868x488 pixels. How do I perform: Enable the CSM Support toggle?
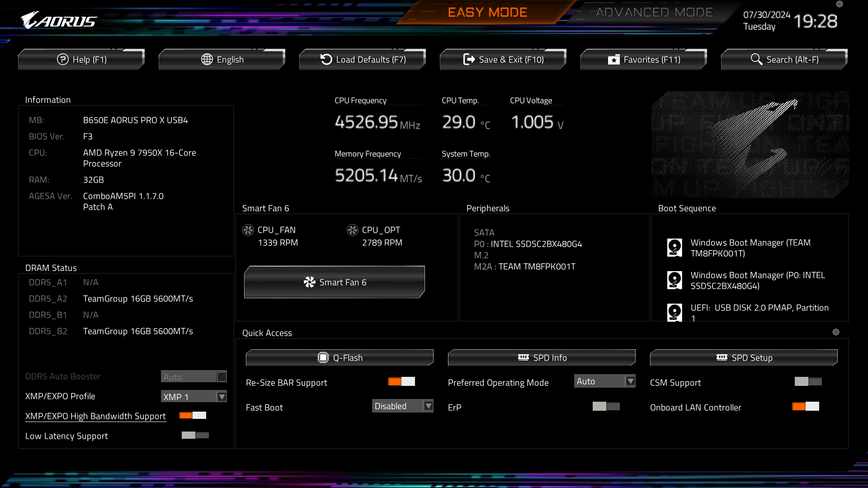(808, 382)
